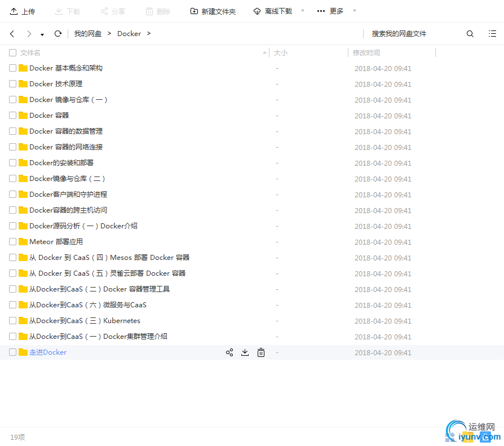This screenshot has width=504, height=446.
Task: Open the 走进Docker folder link
Action: (x=48, y=352)
